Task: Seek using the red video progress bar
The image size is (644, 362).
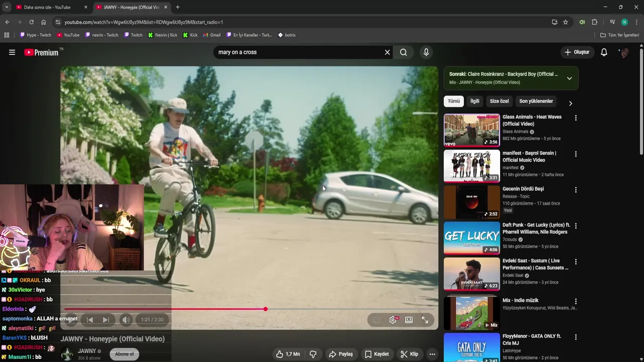Action: 249,309
